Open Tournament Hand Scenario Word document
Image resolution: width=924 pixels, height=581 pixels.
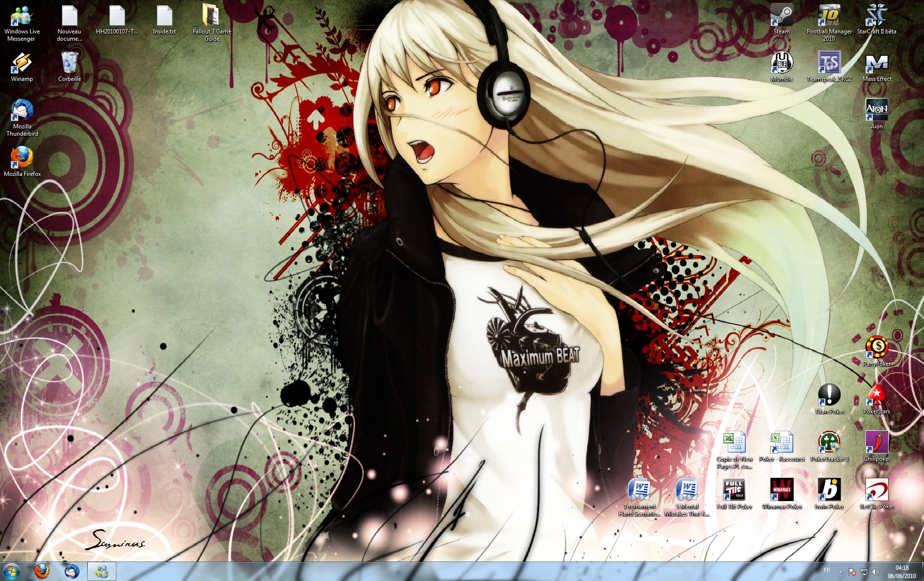coord(639,498)
